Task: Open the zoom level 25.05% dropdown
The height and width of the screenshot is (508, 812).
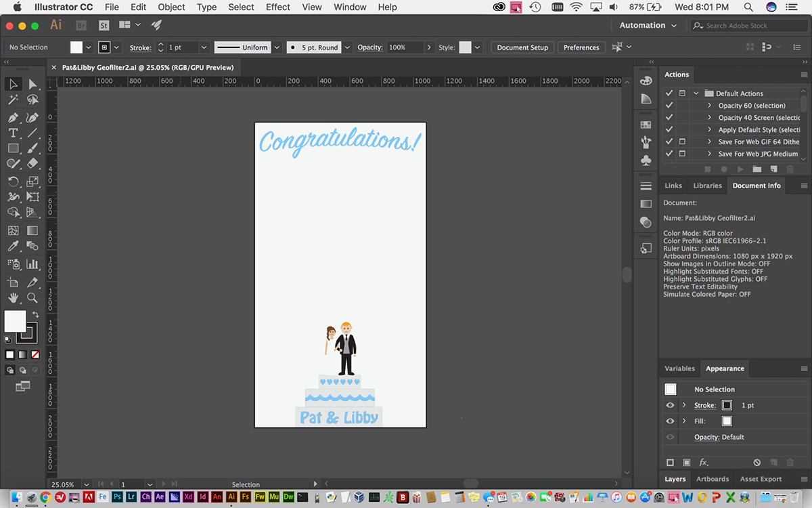Action: [x=86, y=484]
